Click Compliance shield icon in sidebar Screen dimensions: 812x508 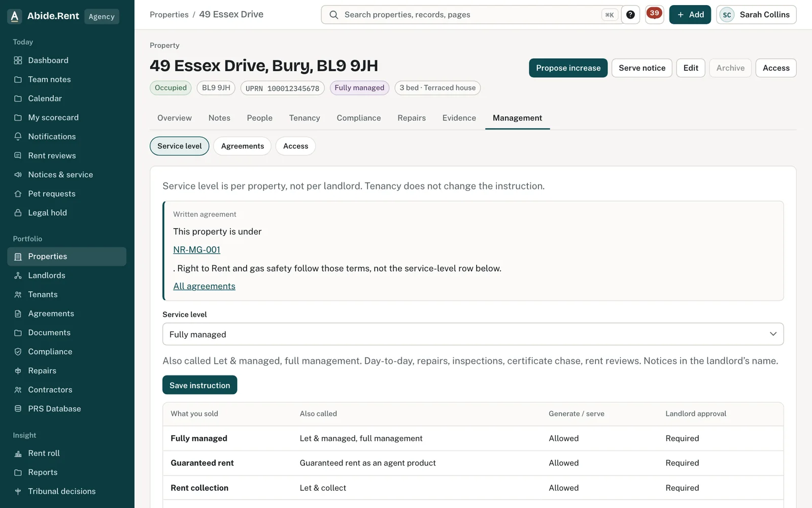click(18, 352)
